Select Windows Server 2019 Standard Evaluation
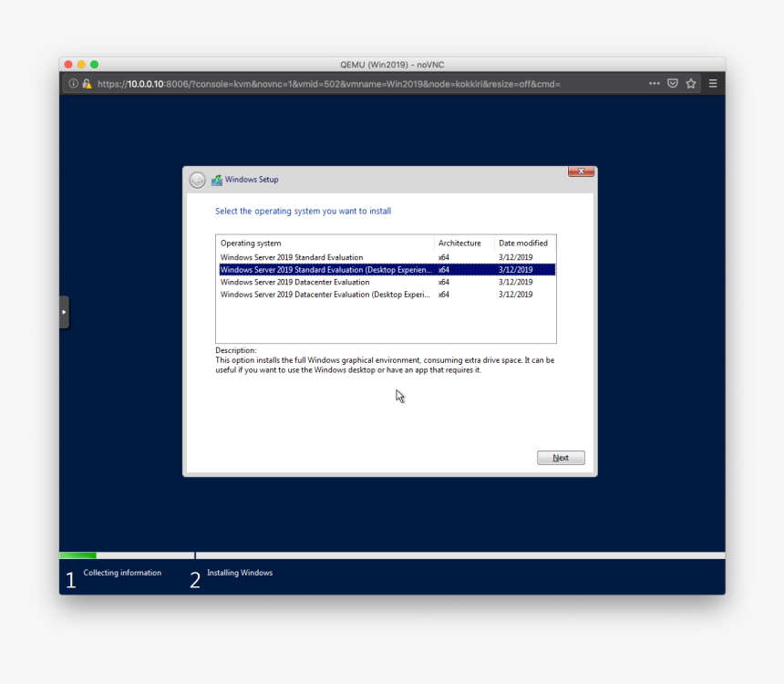The height and width of the screenshot is (684, 784). [387, 257]
